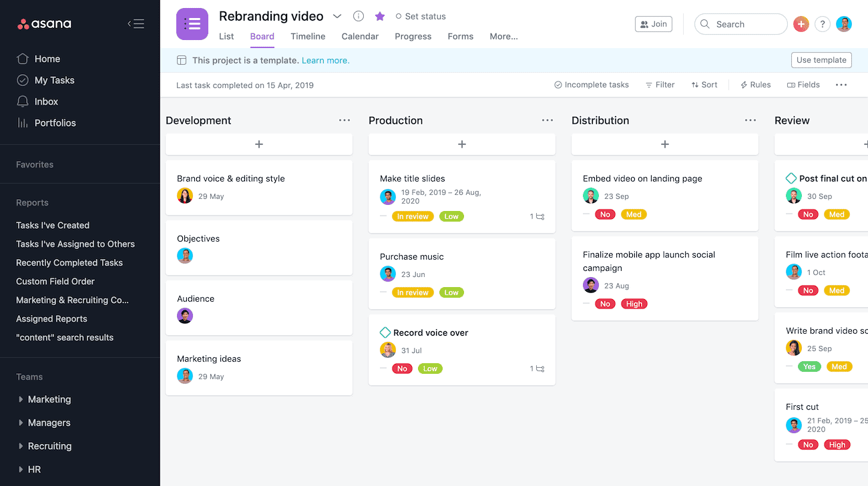Switch to the Calendar tab
The height and width of the screenshot is (486, 868).
(360, 36)
